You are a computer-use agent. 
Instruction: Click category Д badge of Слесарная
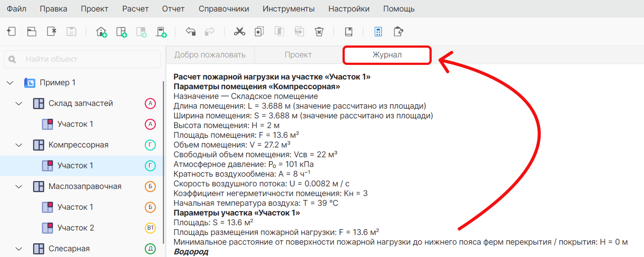pos(151,249)
